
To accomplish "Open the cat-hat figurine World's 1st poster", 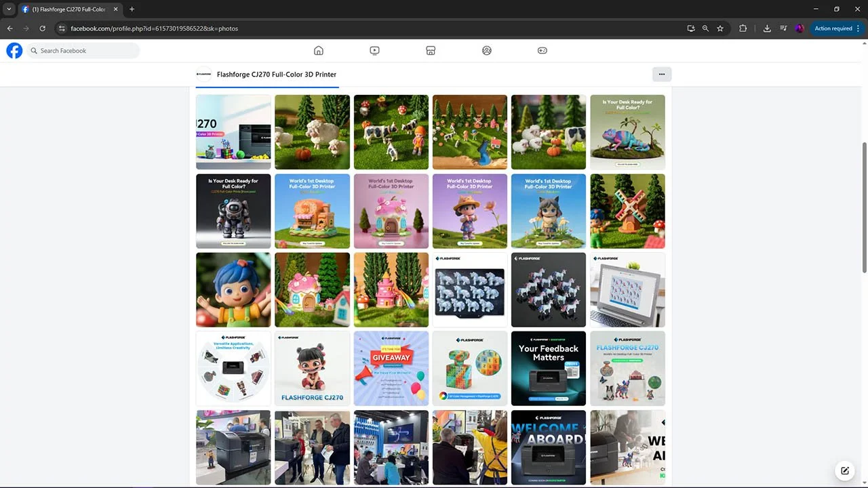I will (549, 211).
